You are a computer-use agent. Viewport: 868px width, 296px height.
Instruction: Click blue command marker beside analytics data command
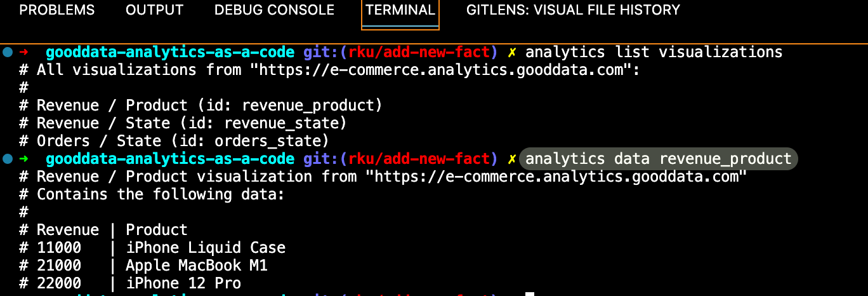point(8,159)
